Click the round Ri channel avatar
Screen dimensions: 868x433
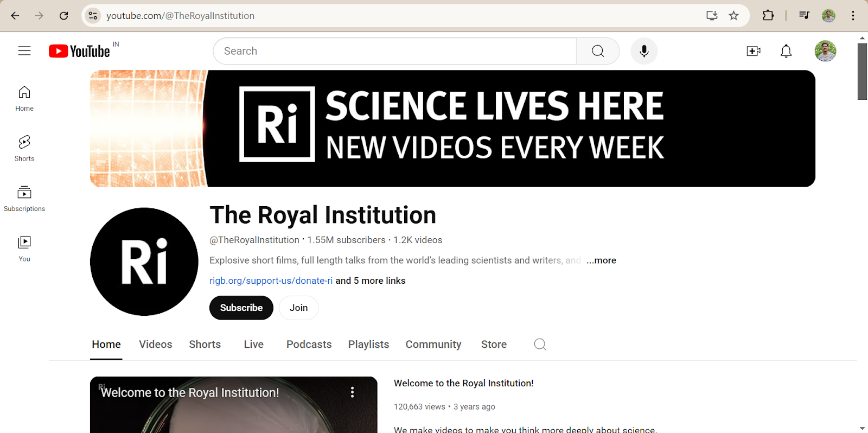pos(144,262)
